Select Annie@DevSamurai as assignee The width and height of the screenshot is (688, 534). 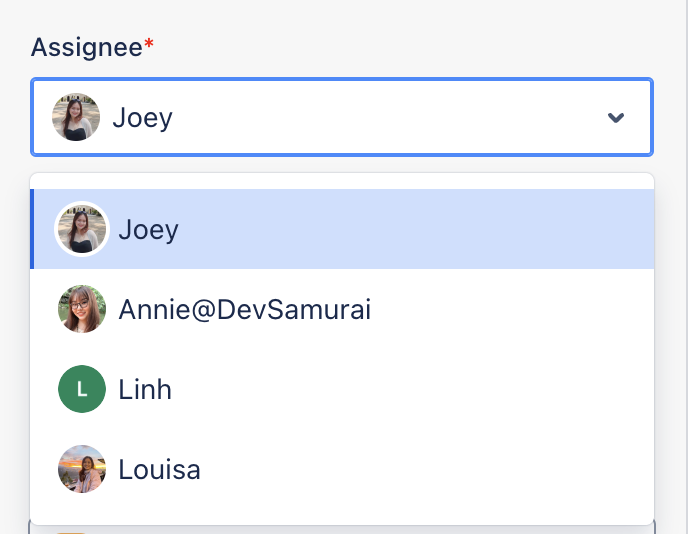point(342,309)
